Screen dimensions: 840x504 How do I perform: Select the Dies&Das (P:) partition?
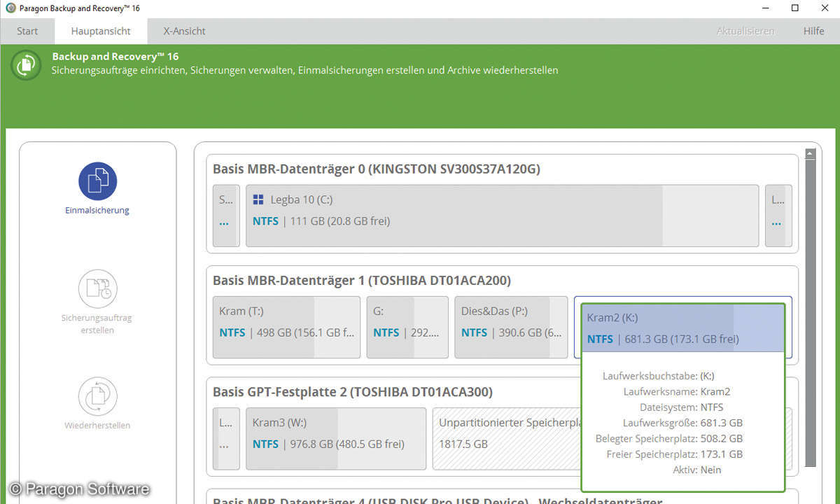pyautogui.click(x=511, y=328)
